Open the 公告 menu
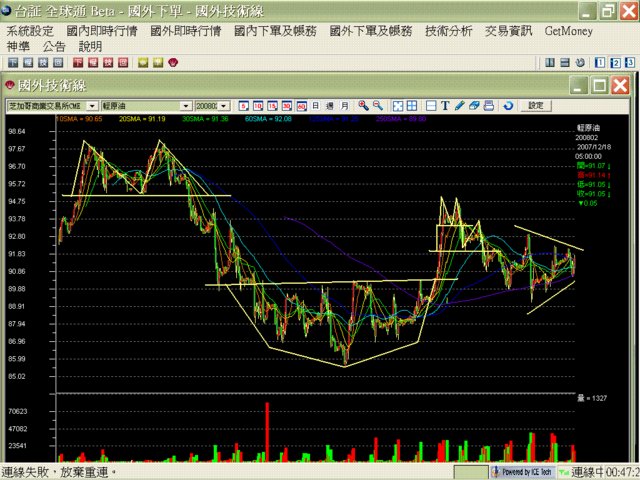640x480 pixels. pos(54,47)
